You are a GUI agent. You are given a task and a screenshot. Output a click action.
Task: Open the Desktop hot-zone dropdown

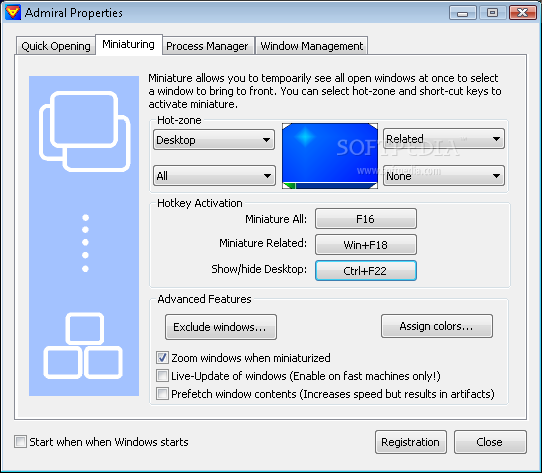tap(214, 140)
